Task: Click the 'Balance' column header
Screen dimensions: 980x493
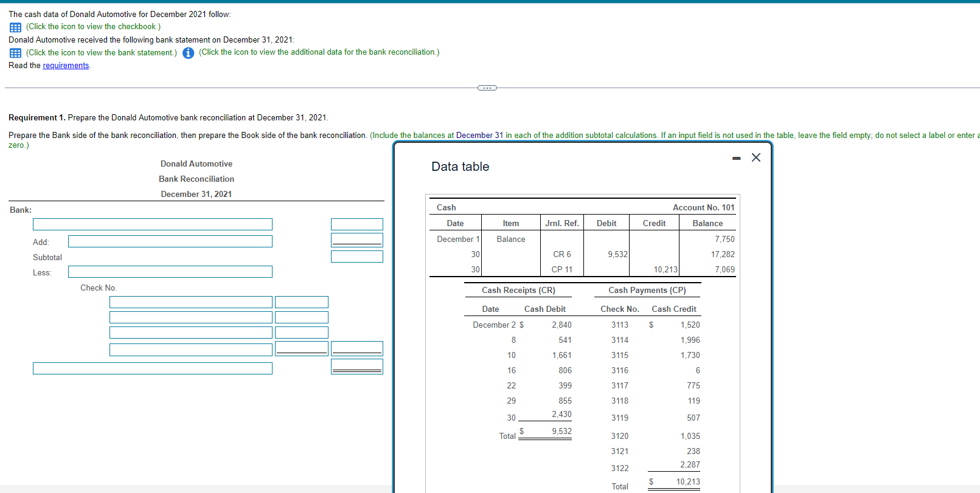Action: tap(707, 224)
